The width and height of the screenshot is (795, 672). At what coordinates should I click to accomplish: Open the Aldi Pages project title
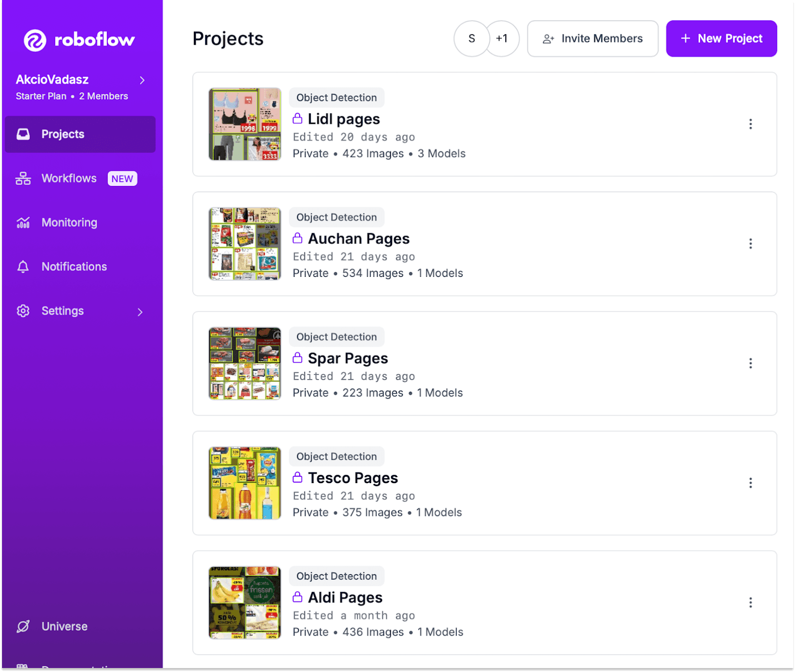(345, 598)
